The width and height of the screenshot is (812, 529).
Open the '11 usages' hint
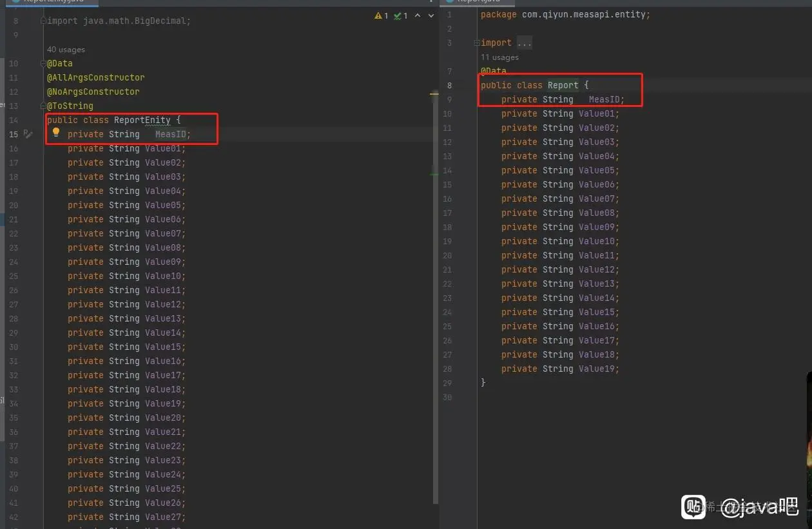[499, 57]
